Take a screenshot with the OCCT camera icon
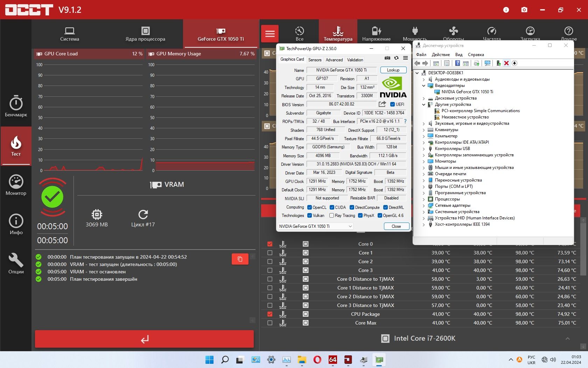This screenshot has height=368, width=588. coord(524,10)
